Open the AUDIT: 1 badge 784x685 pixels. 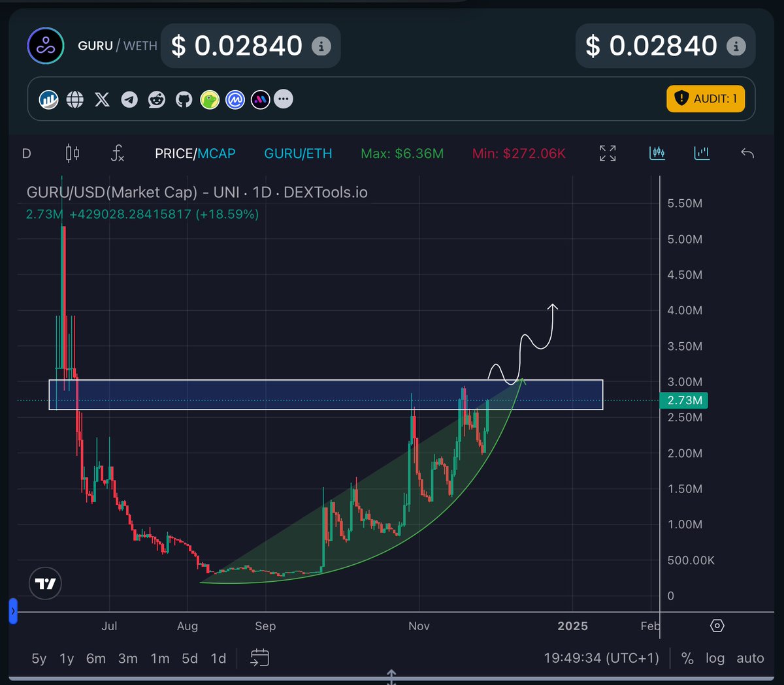click(x=706, y=99)
